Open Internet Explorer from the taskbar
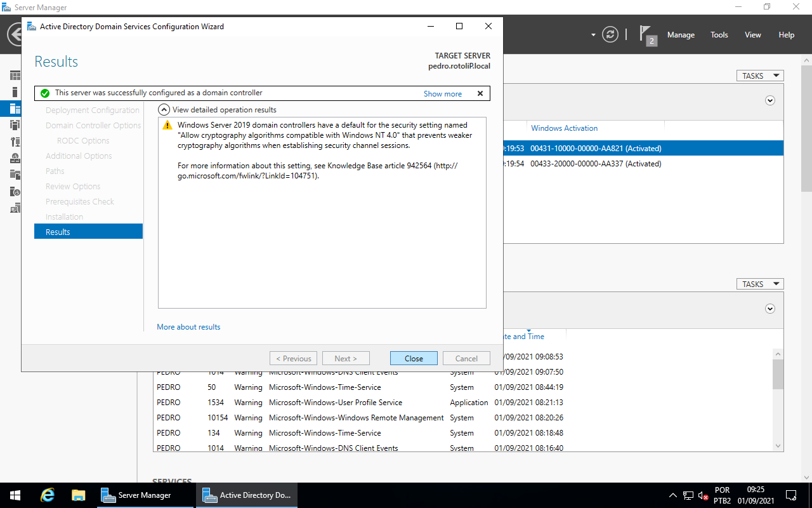Viewport: 812px width, 508px height. 48,495
